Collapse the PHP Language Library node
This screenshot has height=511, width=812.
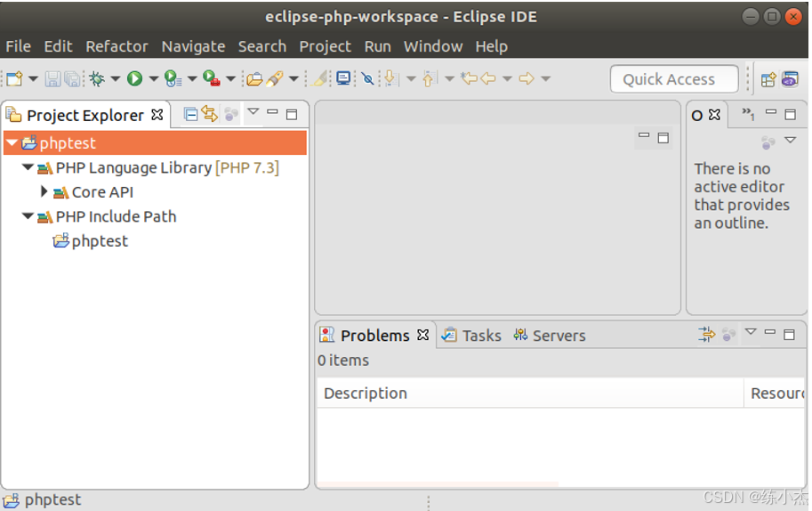pos(28,167)
